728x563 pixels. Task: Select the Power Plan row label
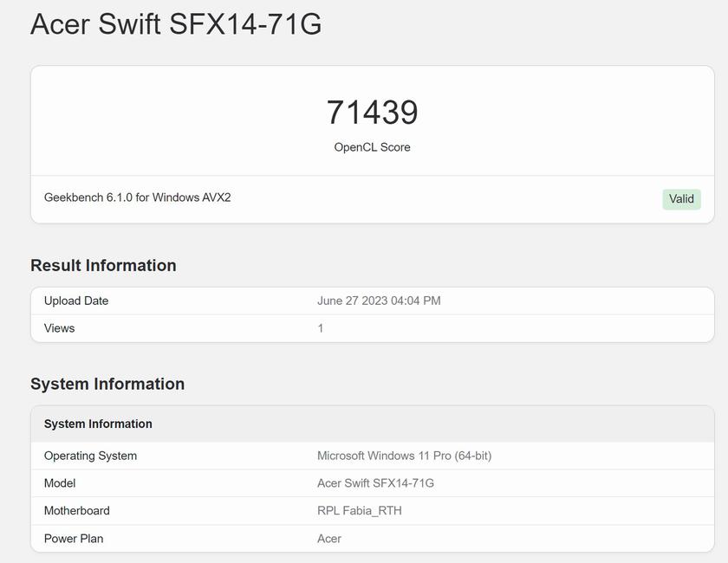tap(74, 539)
